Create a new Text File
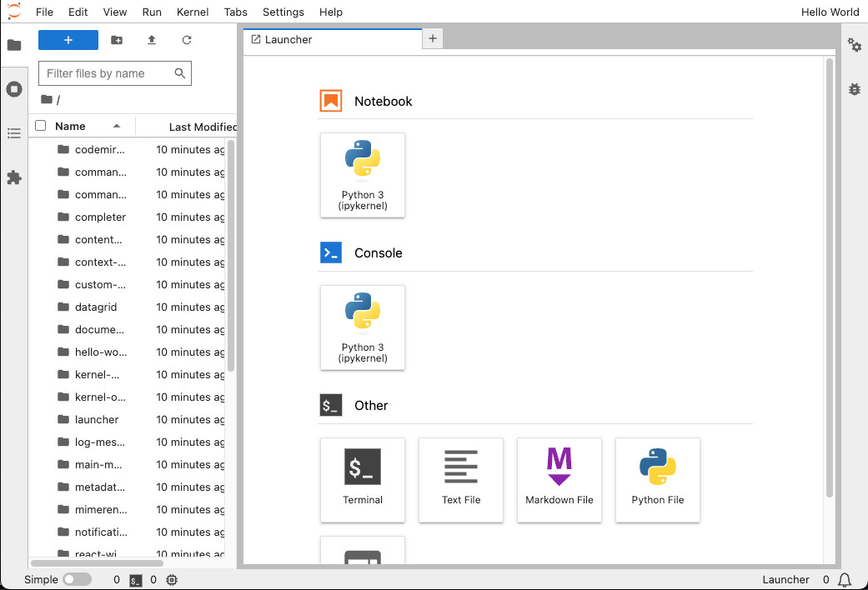Screen dimensions: 868x590 (461, 480)
